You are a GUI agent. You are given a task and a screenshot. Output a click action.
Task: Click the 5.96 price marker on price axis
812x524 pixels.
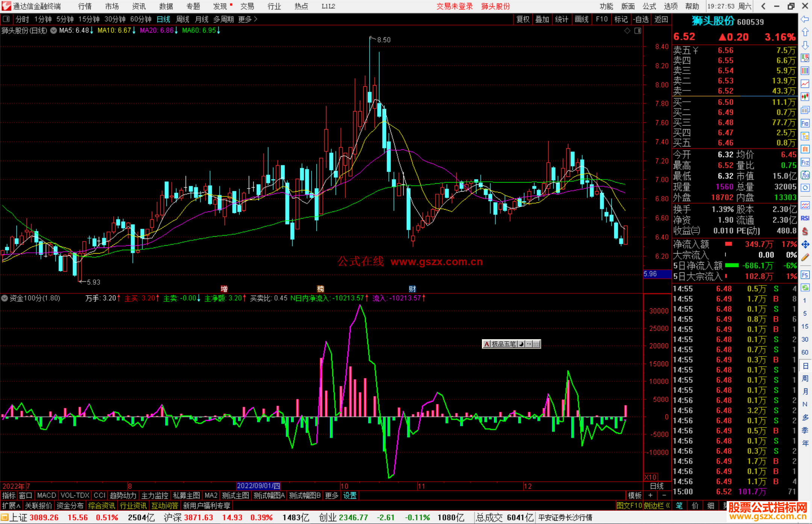coord(657,274)
